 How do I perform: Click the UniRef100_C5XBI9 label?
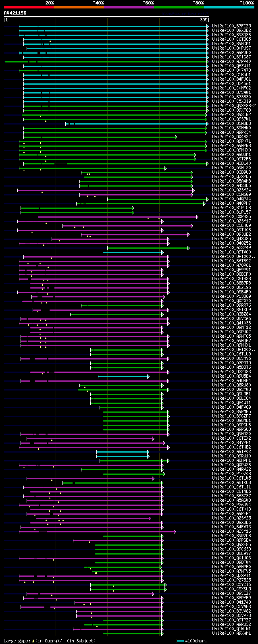[231, 101]
